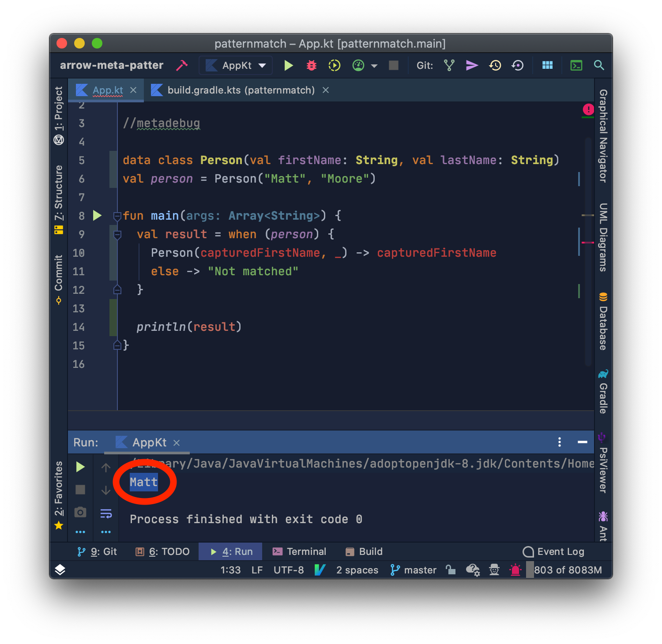Push commits using the Git push arrow icon
Viewport: 662px width, 644px height.
click(x=472, y=65)
